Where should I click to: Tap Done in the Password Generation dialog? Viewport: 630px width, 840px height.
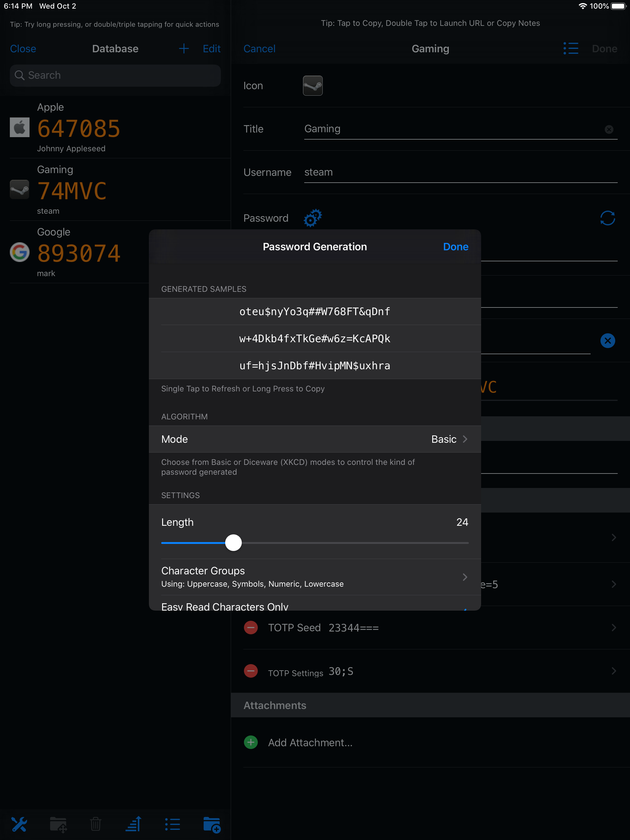(455, 247)
